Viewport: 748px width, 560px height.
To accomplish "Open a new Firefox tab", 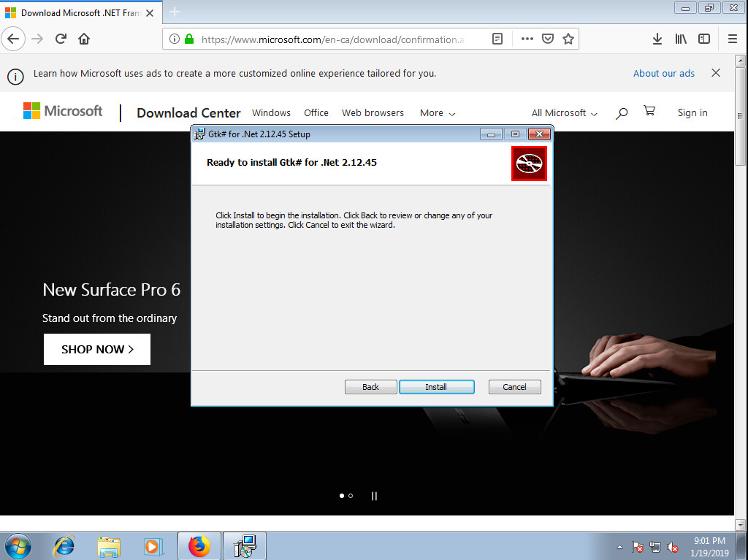I will pos(175,12).
